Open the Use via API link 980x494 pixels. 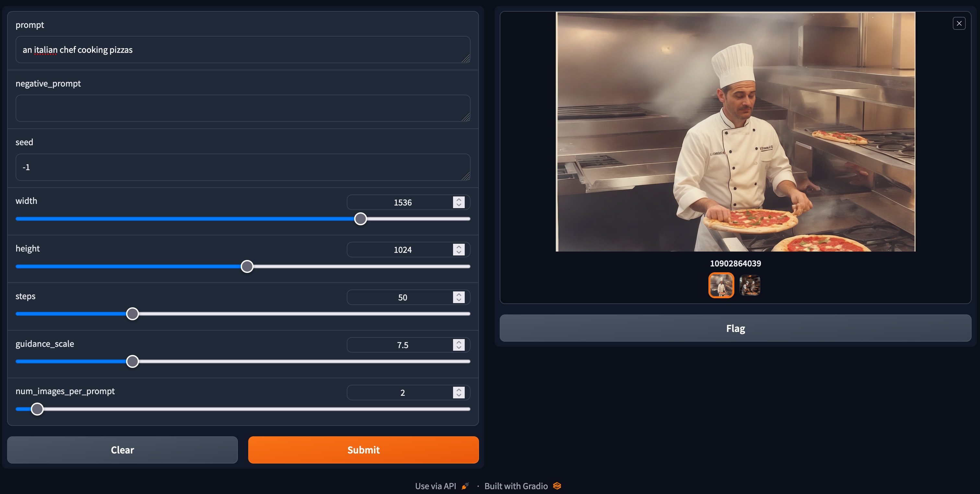435,486
